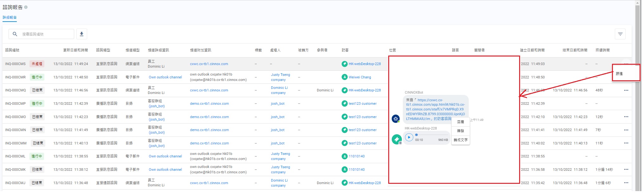Screen dimensions: 644x193
Task: Choose 回覆 in the message context menu
Action: pyautogui.click(x=460, y=122)
